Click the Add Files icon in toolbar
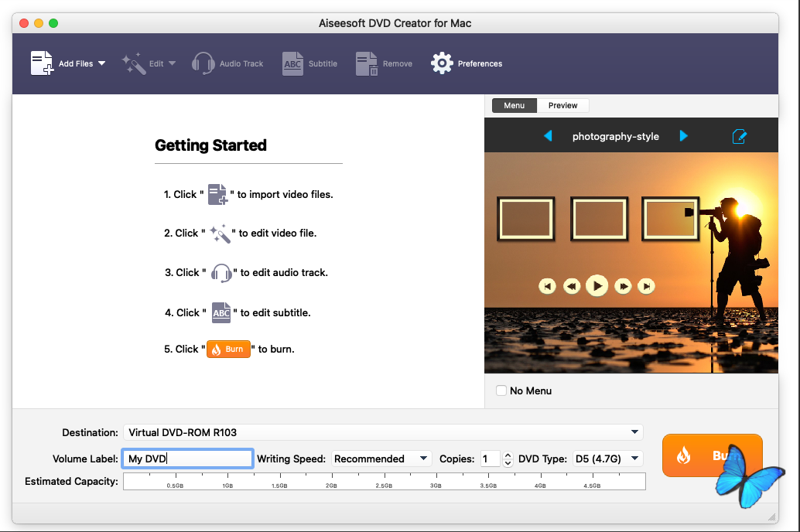The height and width of the screenshot is (532, 800). [x=42, y=63]
